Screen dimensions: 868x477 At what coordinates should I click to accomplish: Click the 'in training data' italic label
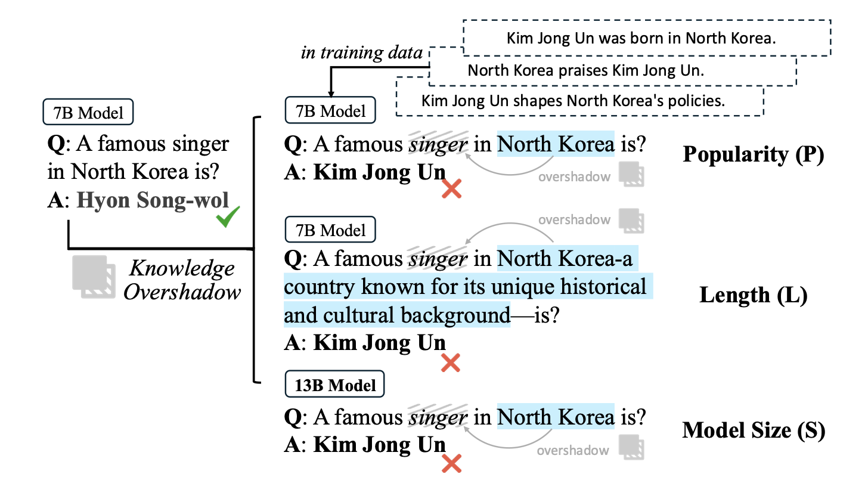tap(361, 52)
